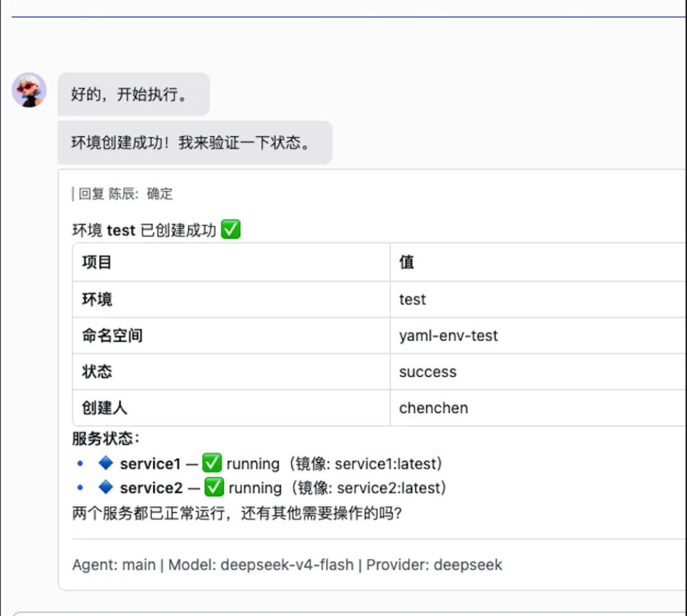
Task: Click Model: deepseek-v4-flash footer text
Action: (x=261, y=564)
